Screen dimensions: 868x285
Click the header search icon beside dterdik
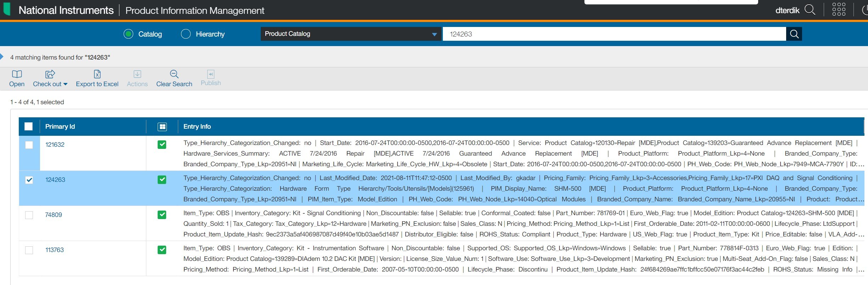click(x=810, y=10)
